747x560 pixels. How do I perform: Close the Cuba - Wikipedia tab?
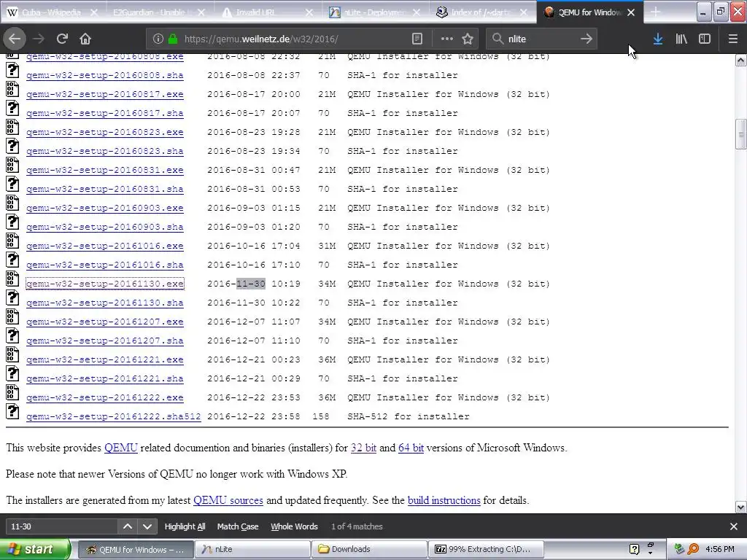pos(94,12)
